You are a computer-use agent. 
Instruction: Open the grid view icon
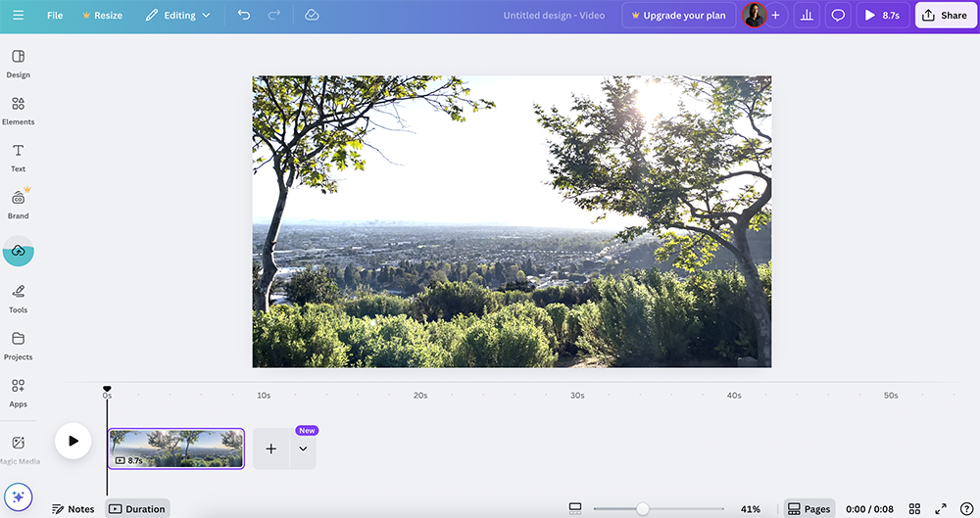[x=914, y=508]
